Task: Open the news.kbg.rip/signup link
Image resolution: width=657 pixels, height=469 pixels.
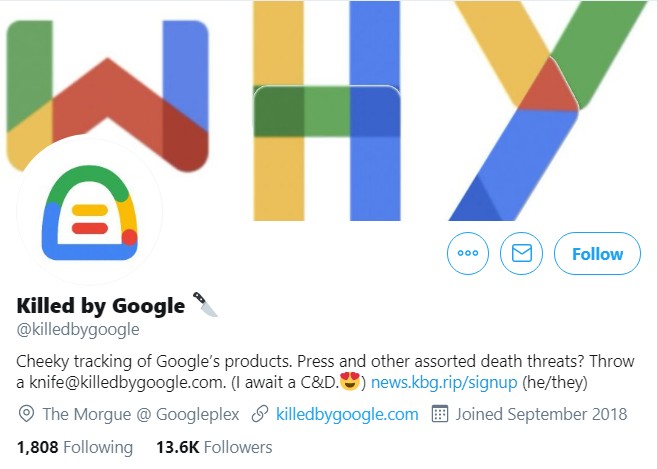Action: point(444,382)
